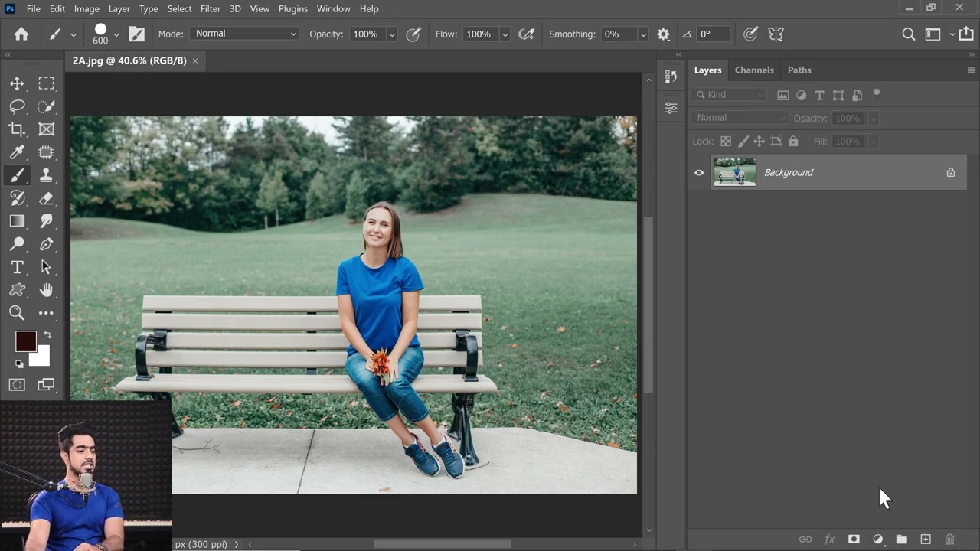980x551 pixels.
Task: Select the Crop tool
Action: tap(17, 129)
